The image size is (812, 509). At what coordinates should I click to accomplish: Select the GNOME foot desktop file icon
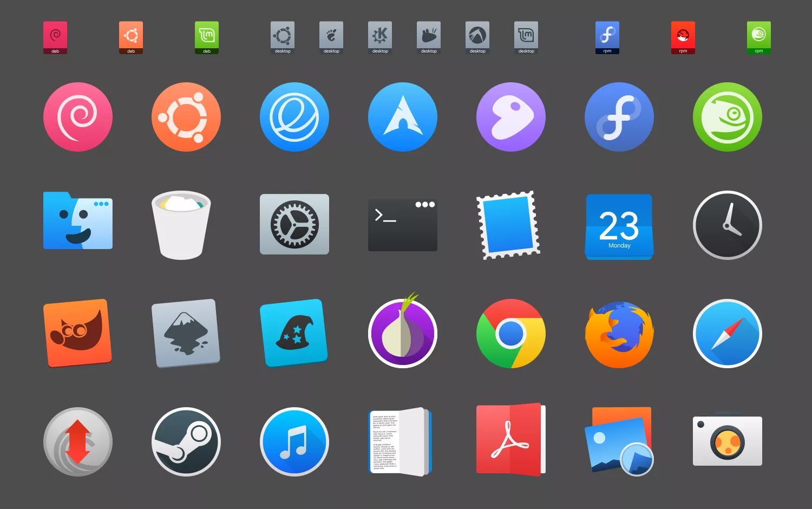[x=331, y=38]
